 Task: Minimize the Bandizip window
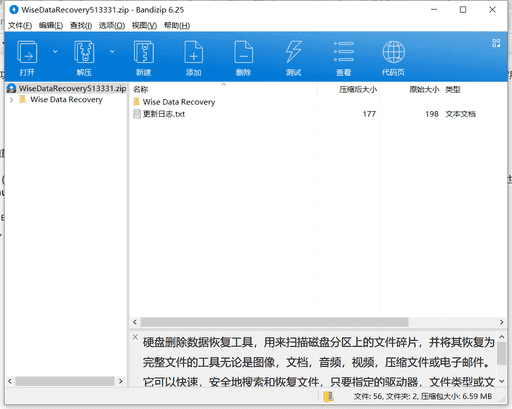[434, 10]
